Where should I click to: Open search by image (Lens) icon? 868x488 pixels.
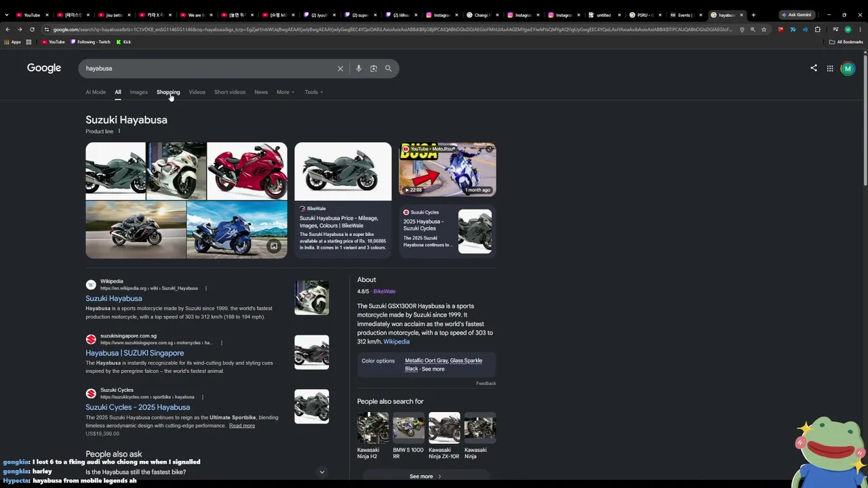click(374, 68)
